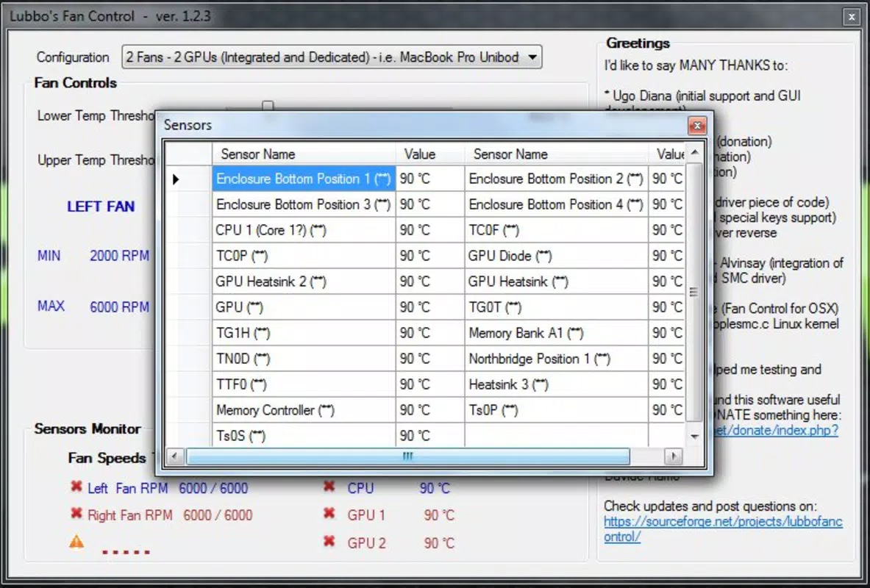Click the first Sensor Name column header
The height and width of the screenshot is (588, 870).
(304, 154)
